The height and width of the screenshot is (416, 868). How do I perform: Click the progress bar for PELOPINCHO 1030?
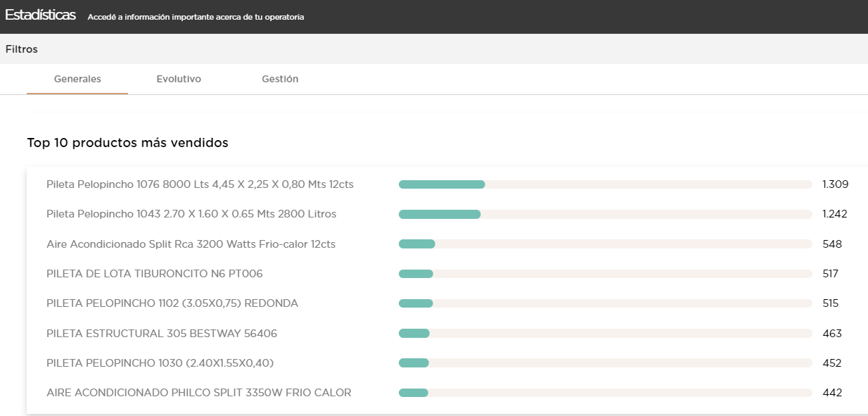click(606, 363)
